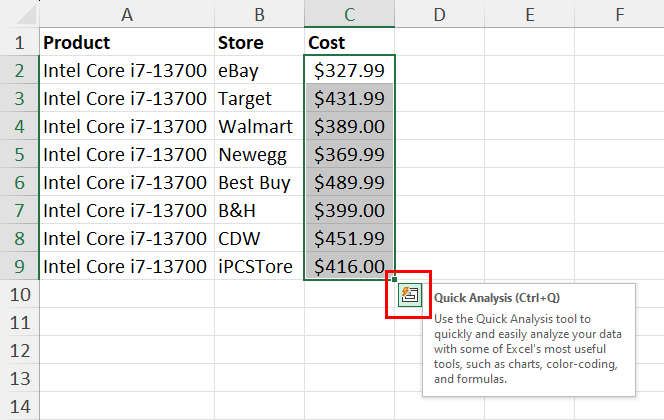Screen dimensions: 664x420
Task: Click the $416.00 cost cell
Action: tap(349, 266)
